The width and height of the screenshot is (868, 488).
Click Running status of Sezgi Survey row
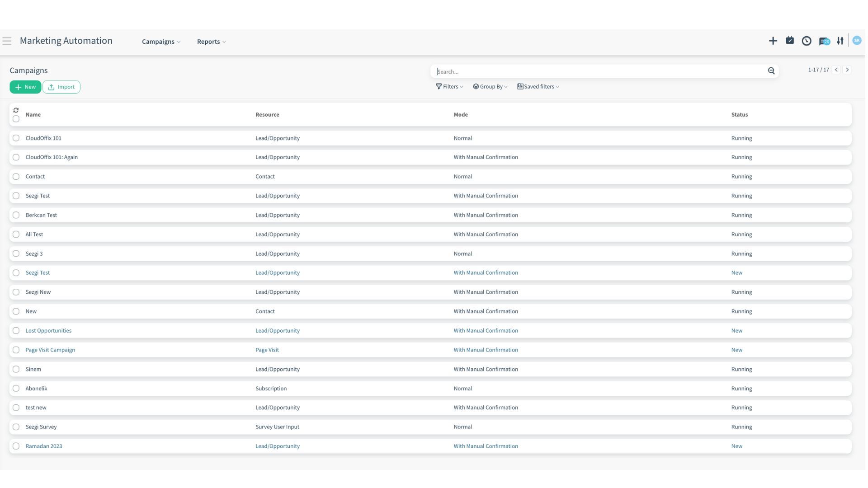tap(741, 427)
